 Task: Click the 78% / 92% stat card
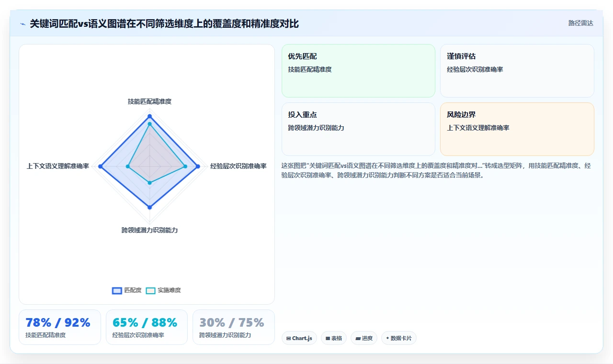60,327
